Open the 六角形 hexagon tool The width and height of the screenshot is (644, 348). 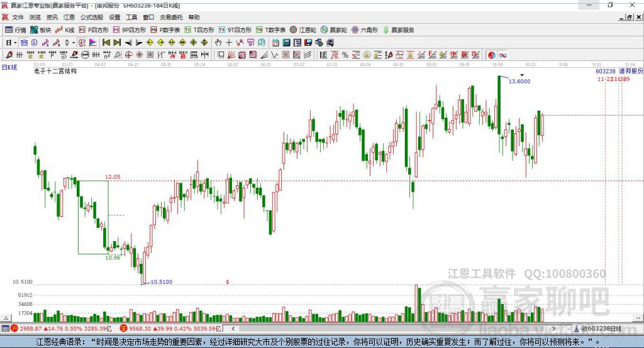click(x=365, y=30)
